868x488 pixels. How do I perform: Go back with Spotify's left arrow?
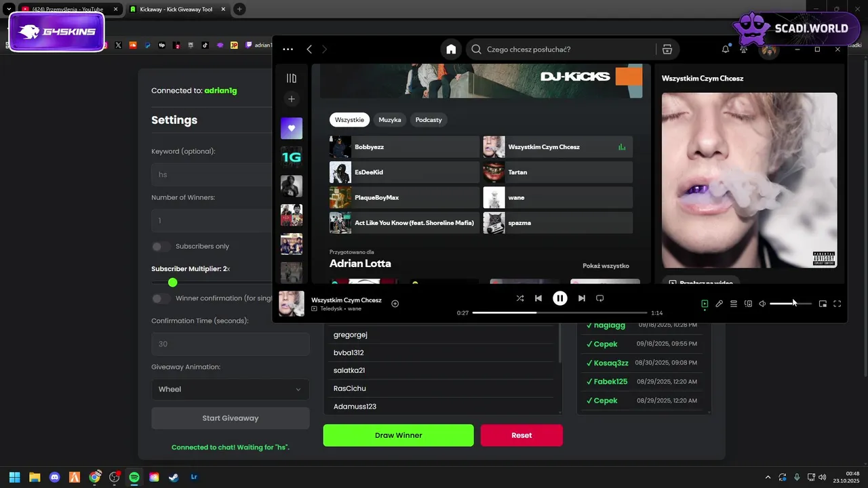309,49
